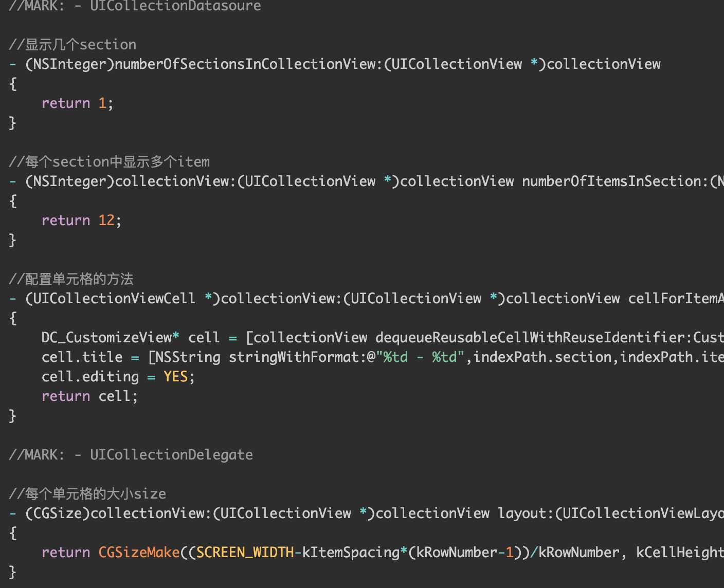This screenshot has height=588, width=724.
Task: Click the comment '//每个单元格的大小size'
Action: click(x=87, y=494)
